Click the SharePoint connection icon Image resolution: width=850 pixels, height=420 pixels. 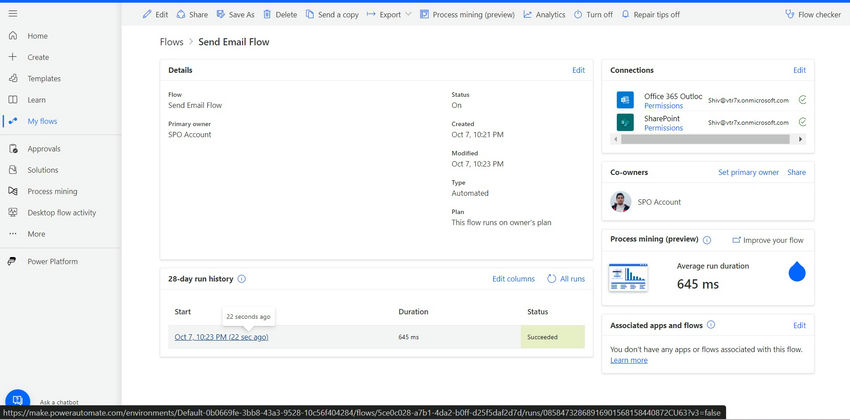point(625,122)
